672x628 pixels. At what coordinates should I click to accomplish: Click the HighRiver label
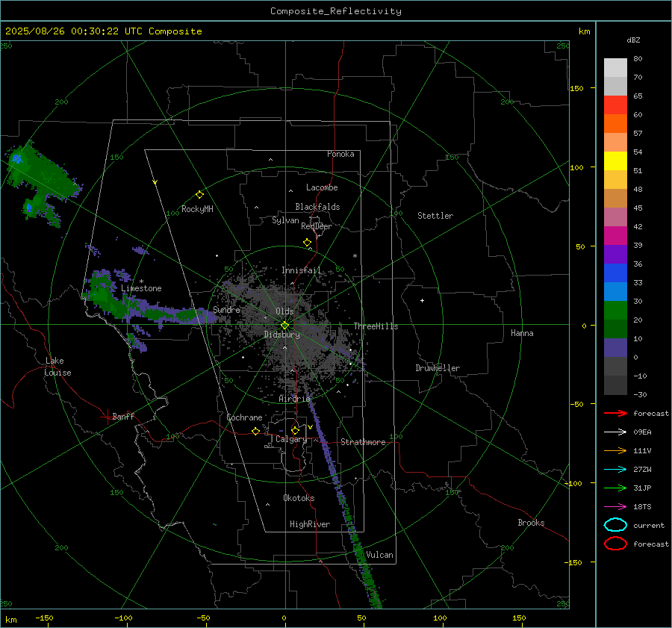tap(310, 524)
